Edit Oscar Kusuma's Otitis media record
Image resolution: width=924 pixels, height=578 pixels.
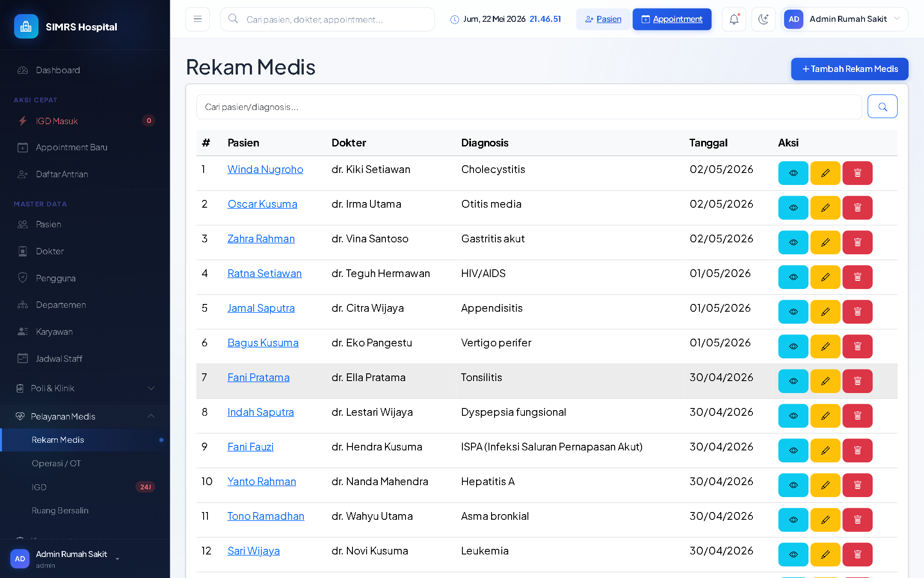click(825, 208)
